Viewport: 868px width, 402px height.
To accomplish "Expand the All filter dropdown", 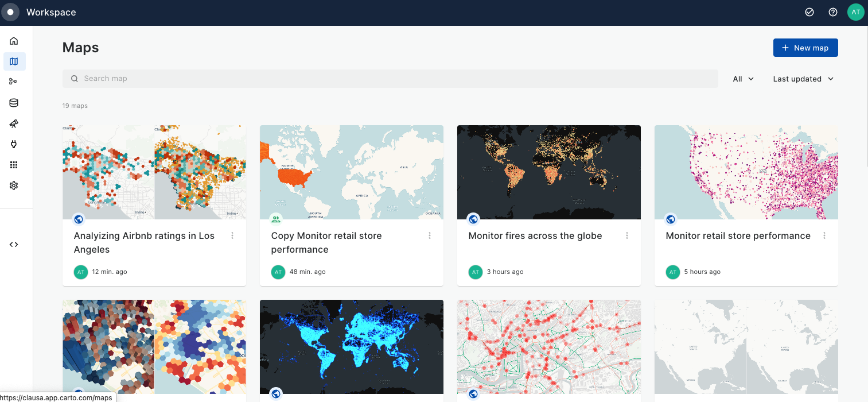I will pos(743,79).
